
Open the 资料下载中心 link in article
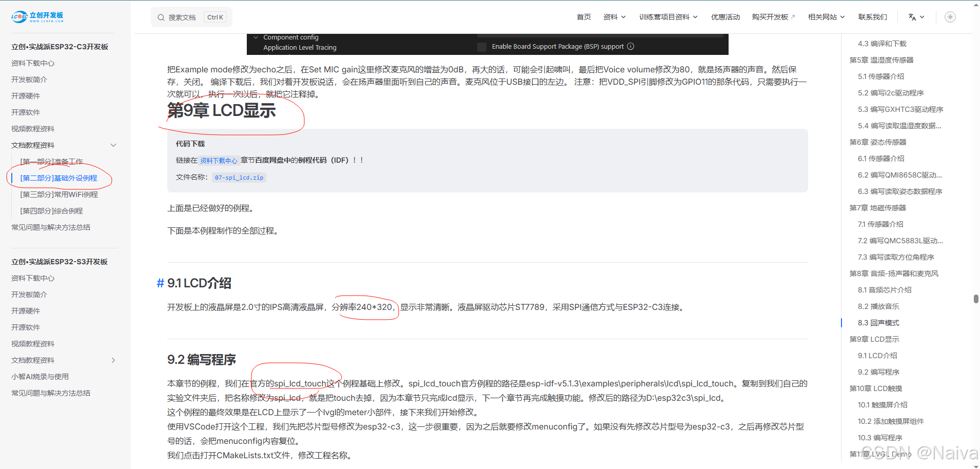(219, 161)
